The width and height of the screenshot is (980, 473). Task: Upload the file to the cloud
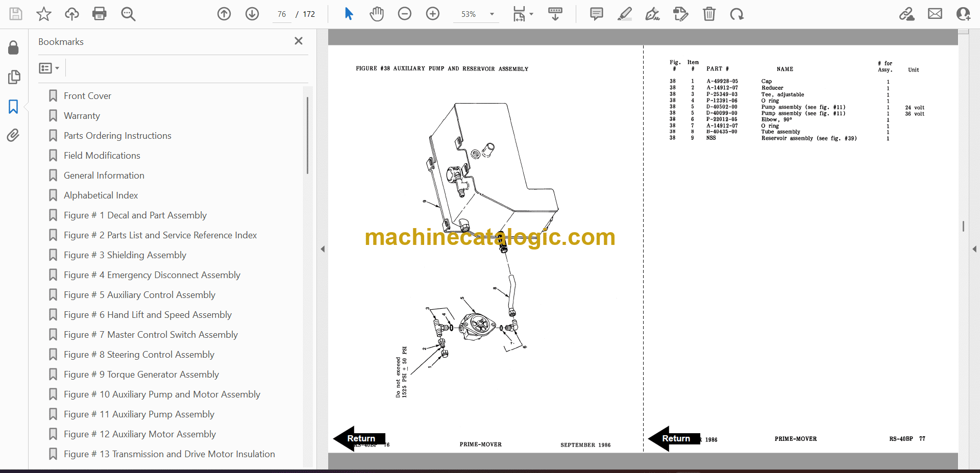click(72, 14)
